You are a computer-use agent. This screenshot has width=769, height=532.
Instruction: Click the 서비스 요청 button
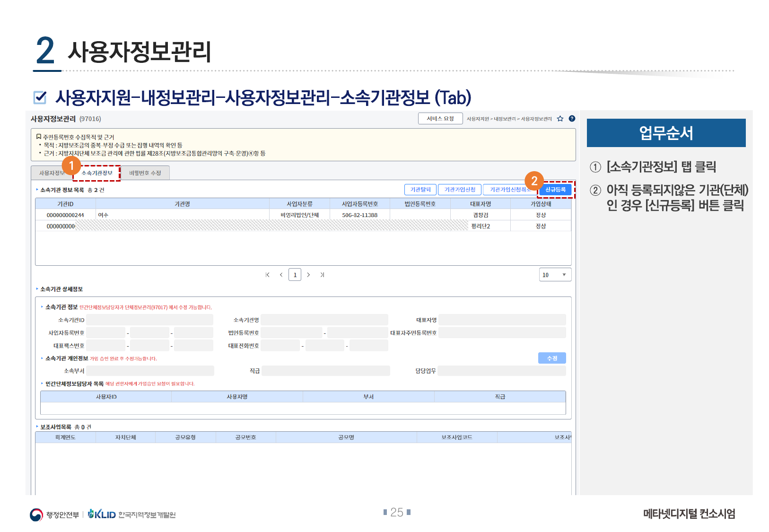pos(440,119)
